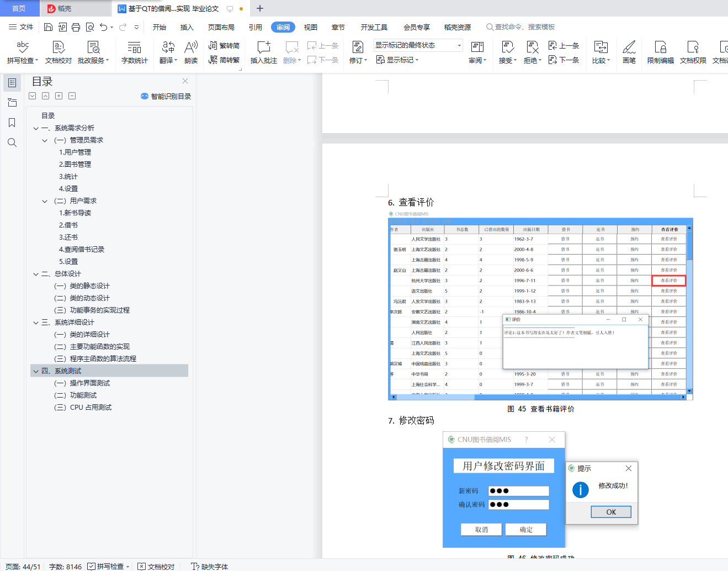This screenshot has width=728, height=571.
Task: Switch to the 章节 ribbon tab
Action: coord(338,27)
